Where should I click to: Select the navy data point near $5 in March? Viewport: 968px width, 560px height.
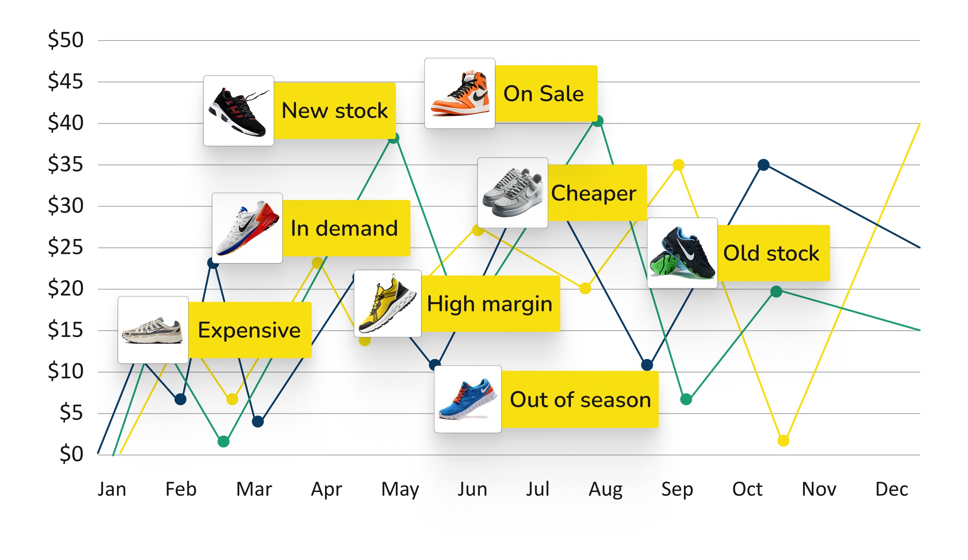click(x=258, y=422)
